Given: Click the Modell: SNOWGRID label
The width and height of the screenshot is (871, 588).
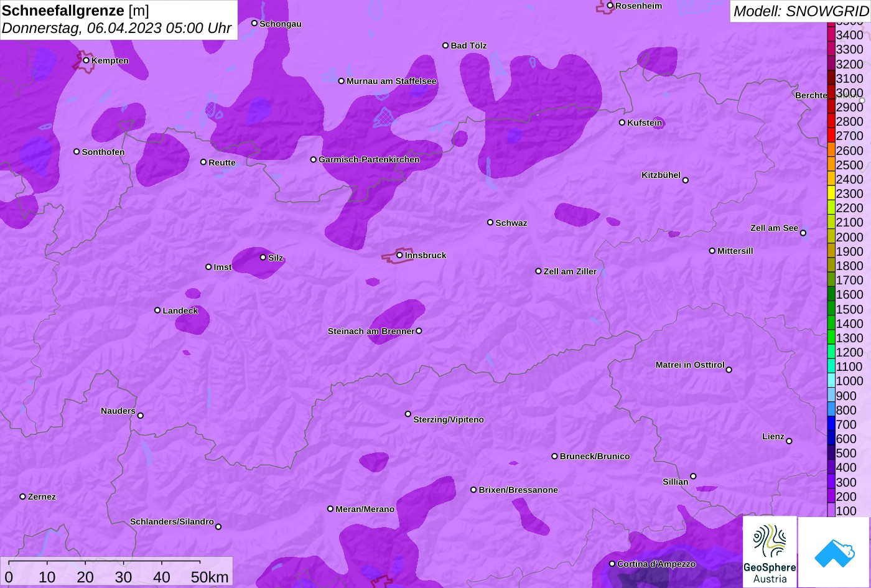Looking at the screenshot, I should pos(801,11).
